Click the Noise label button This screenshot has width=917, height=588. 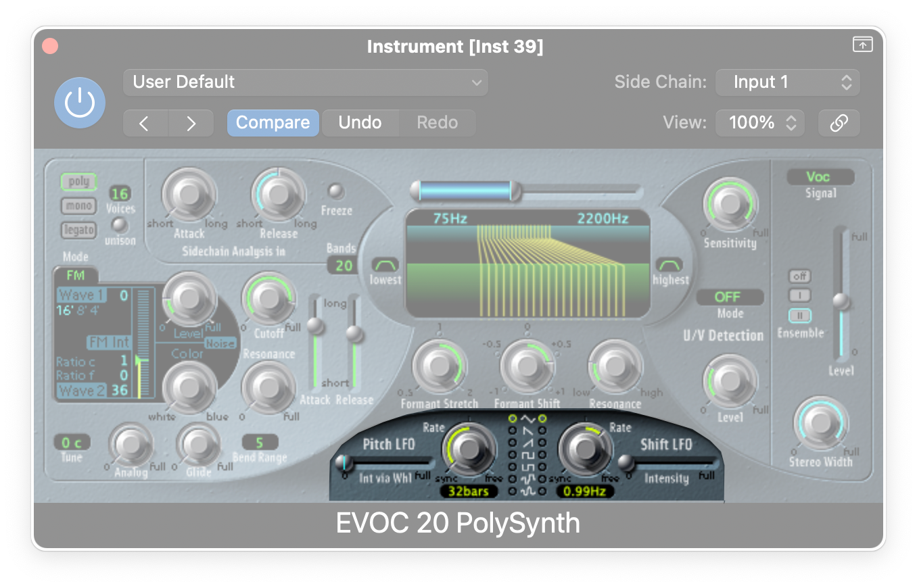point(220,343)
